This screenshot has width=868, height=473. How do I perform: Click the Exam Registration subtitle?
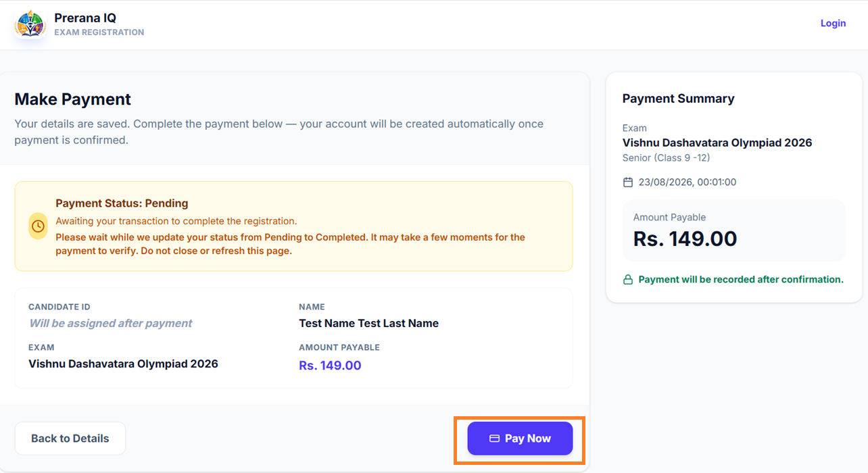[x=99, y=32]
